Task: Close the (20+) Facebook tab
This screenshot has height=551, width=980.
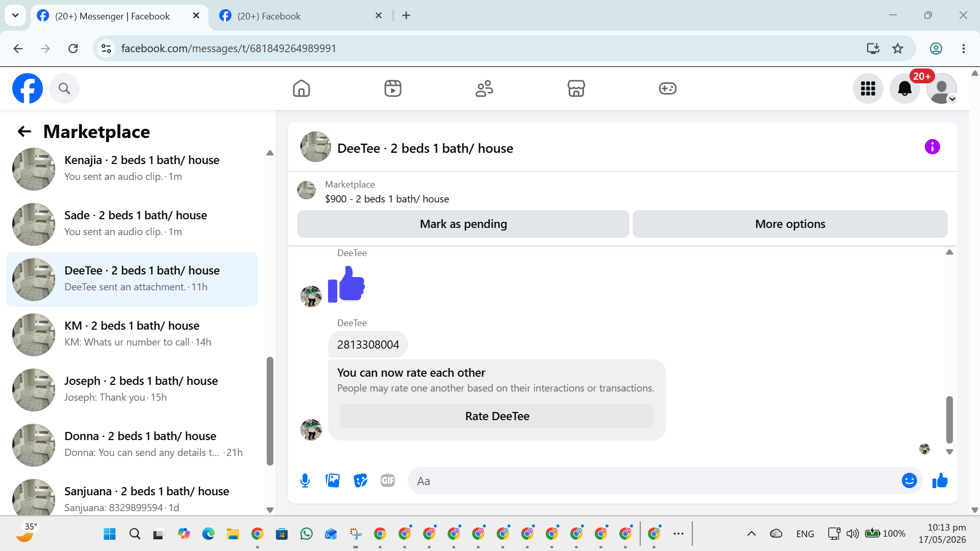Action: (x=379, y=16)
